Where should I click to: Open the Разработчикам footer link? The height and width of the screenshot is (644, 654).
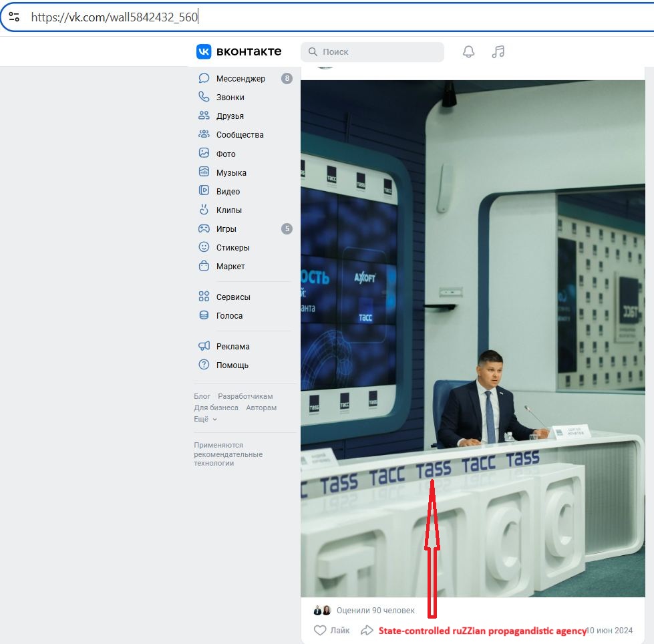(x=245, y=396)
